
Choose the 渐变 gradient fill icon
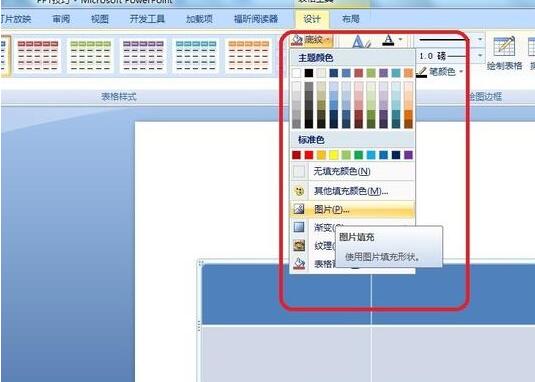point(299,227)
